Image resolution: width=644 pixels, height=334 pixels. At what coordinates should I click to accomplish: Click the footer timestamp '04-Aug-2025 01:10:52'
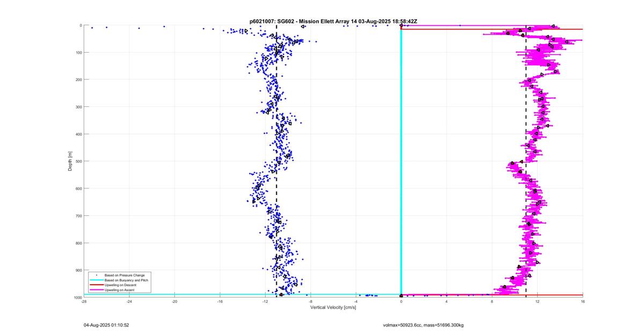[x=106, y=325]
